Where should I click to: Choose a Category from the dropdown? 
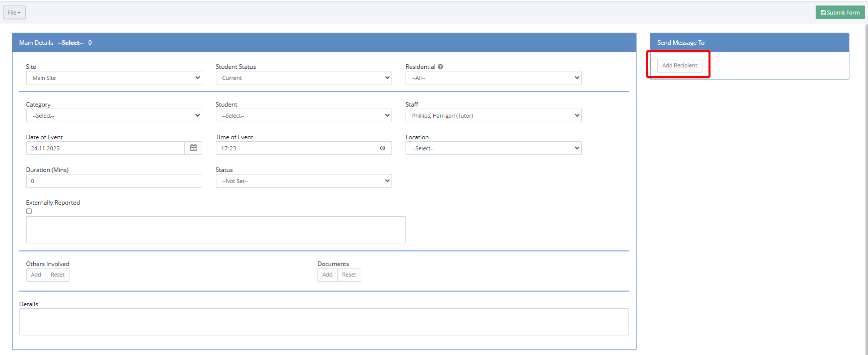click(x=114, y=116)
